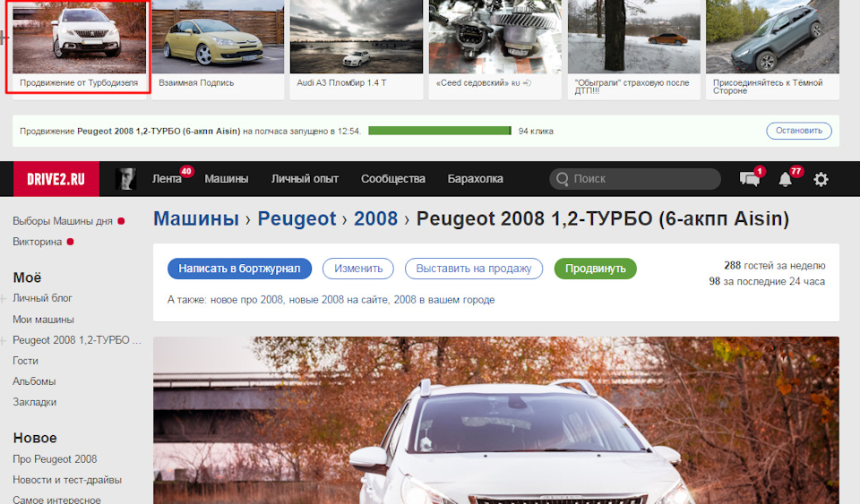Click the 94 клика counter text
The image size is (860, 504).
(x=536, y=131)
